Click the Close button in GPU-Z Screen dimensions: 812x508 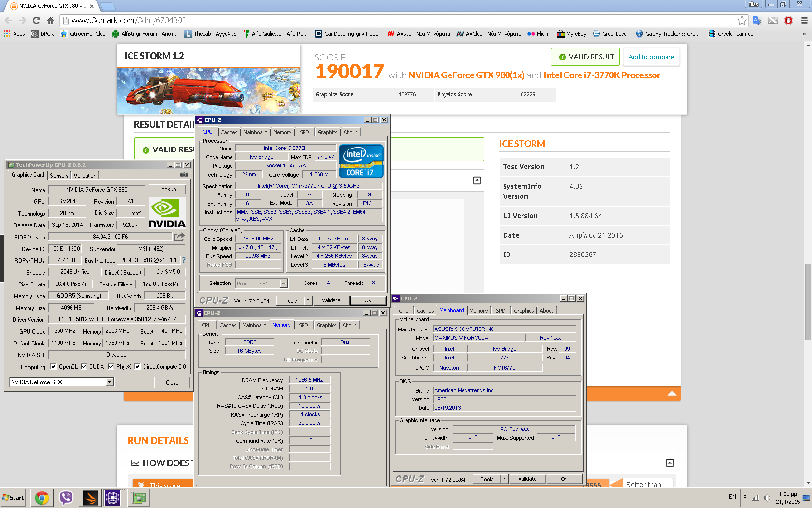(x=172, y=382)
